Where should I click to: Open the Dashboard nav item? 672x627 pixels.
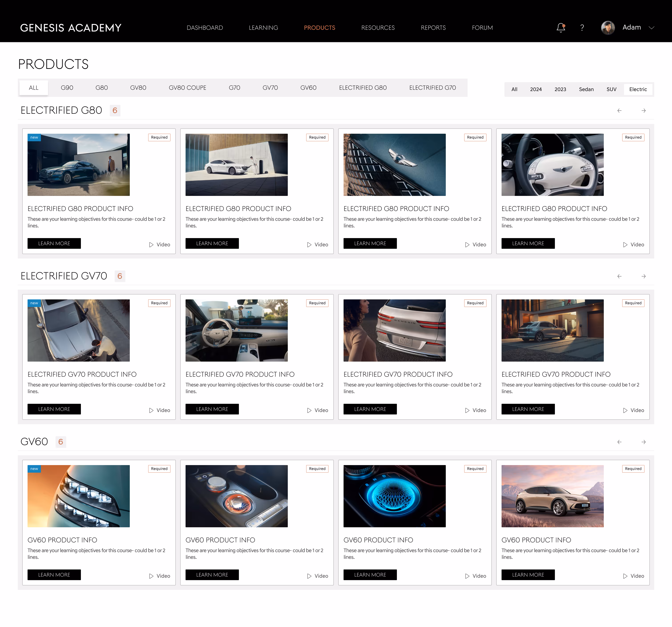(205, 28)
